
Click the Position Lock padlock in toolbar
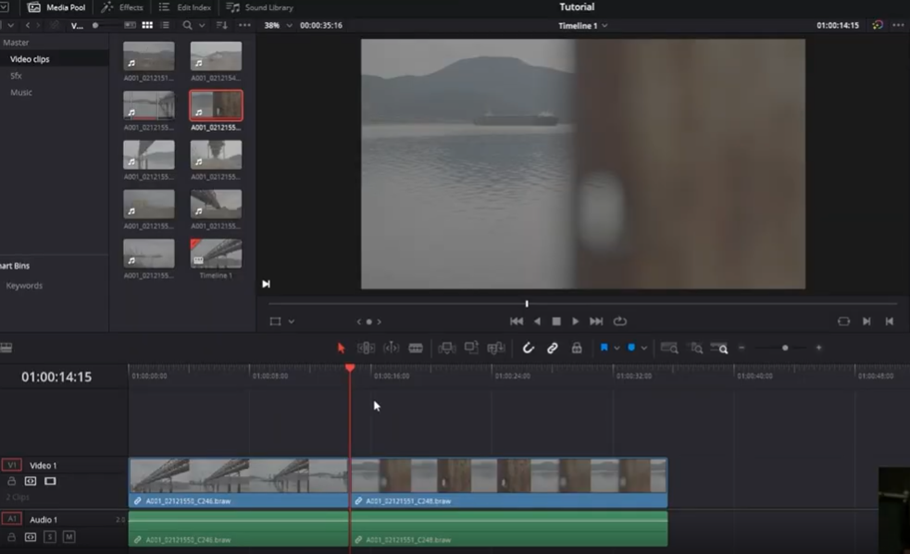click(576, 348)
